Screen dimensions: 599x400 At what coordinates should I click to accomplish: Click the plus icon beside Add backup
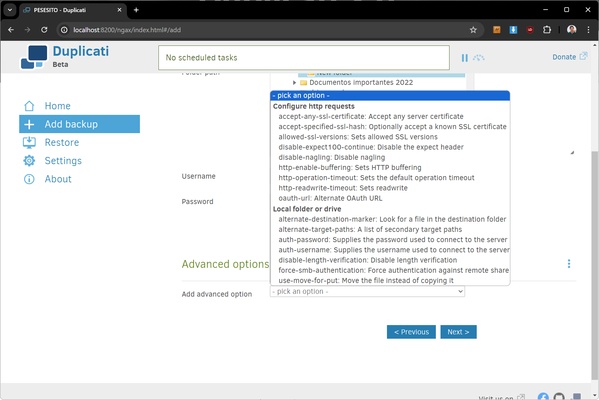(x=29, y=124)
